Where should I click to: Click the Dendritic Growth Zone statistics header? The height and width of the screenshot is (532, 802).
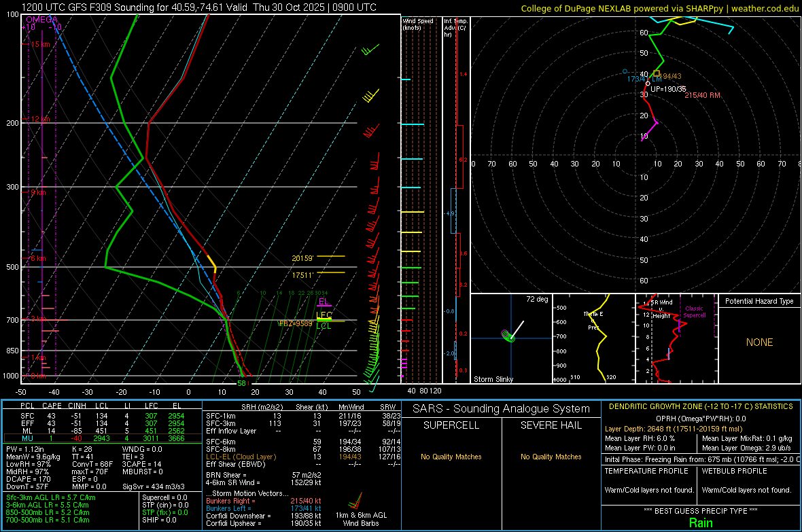(x=700, y=406)
